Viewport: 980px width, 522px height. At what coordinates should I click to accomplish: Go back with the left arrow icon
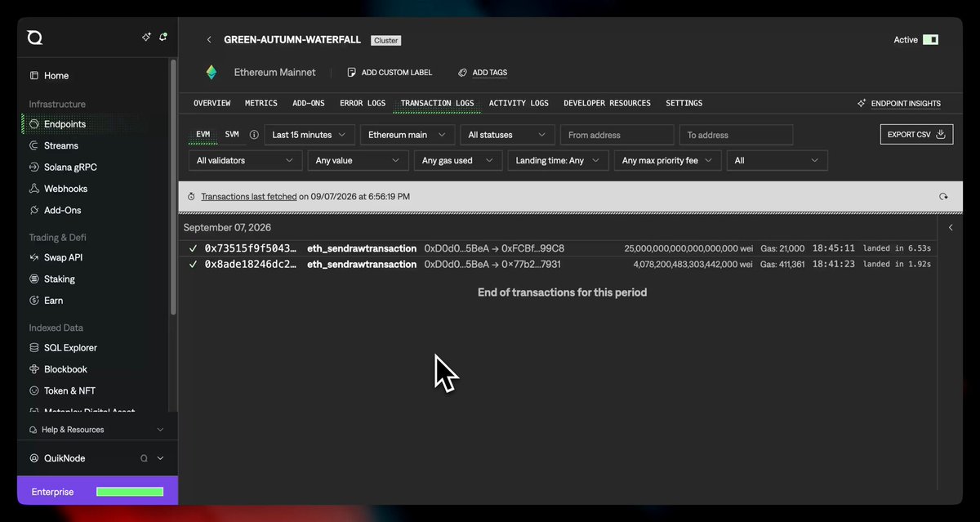coord(209,40)
